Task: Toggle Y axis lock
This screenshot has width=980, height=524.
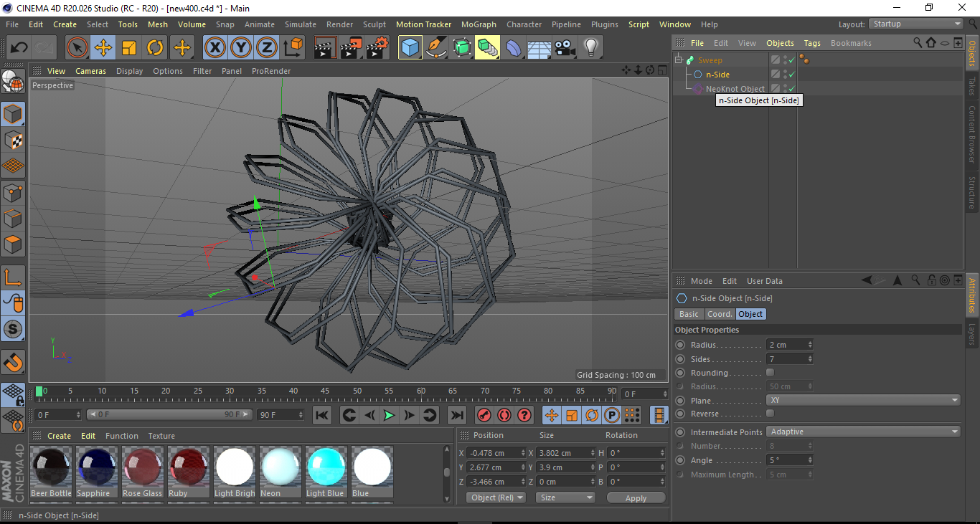Action: tap(240, 48)
